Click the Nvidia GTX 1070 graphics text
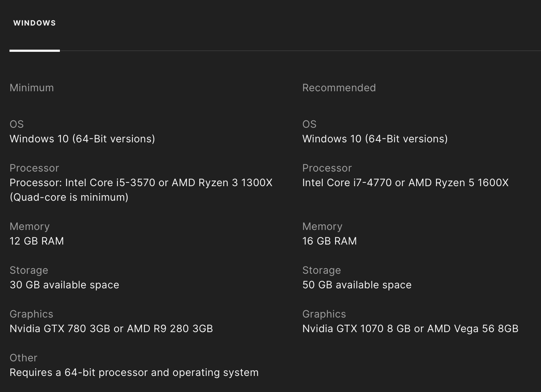This screenshot has width=541, height=392. (410, 328)
